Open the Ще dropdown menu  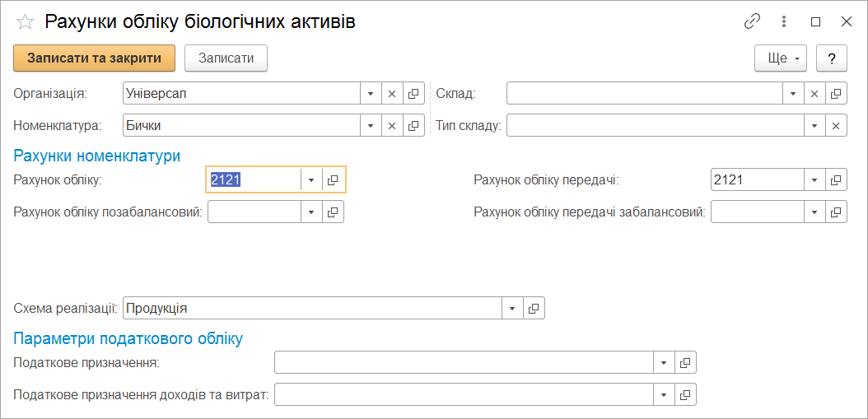781,58
